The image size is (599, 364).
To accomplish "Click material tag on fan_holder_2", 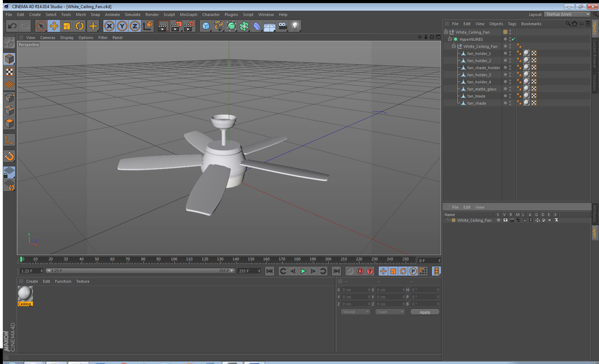I will coord(527,60).
